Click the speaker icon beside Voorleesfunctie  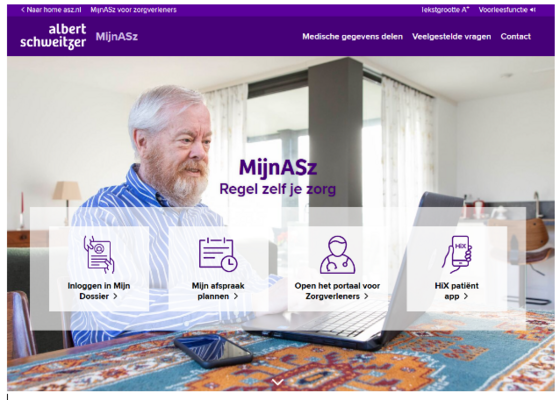532,10
